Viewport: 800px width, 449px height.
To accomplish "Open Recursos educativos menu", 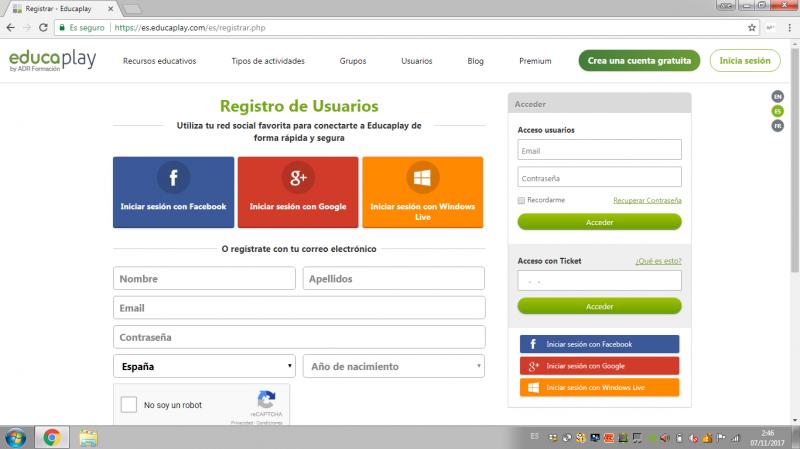I will tap(159, 61).
